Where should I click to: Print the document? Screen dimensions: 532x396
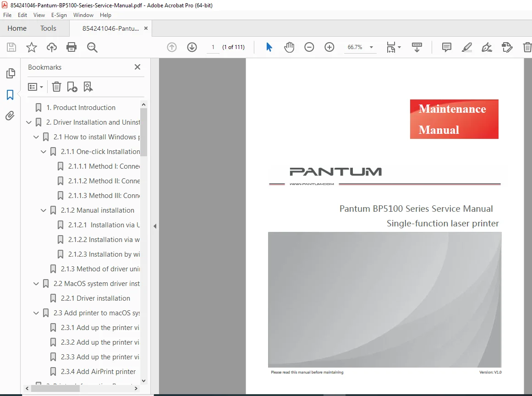[x=71, y=47]
